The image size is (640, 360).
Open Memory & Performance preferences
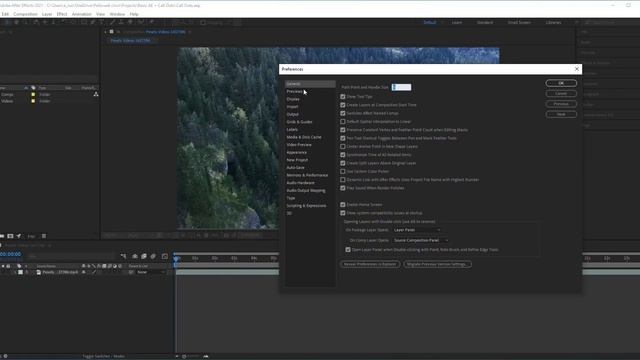307,175
